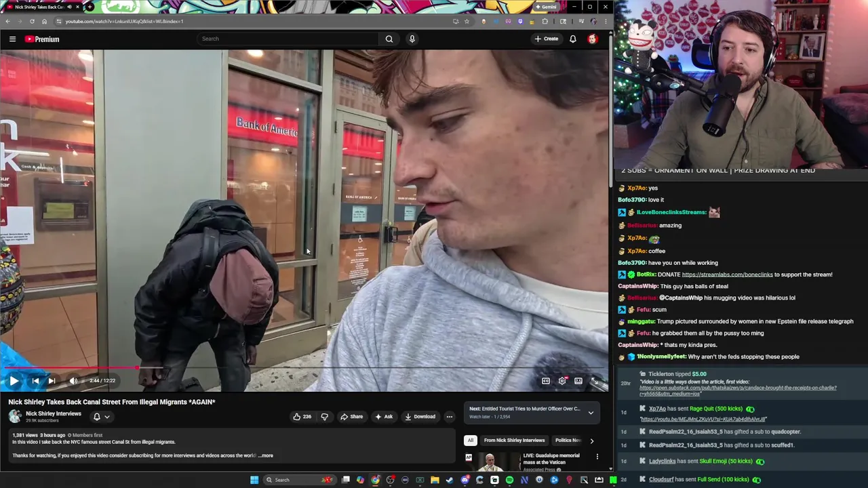Image resolution: width=868 pixels, height=488 pixels.
Task: Play the paused video
Action: click(x=14, y=381)
